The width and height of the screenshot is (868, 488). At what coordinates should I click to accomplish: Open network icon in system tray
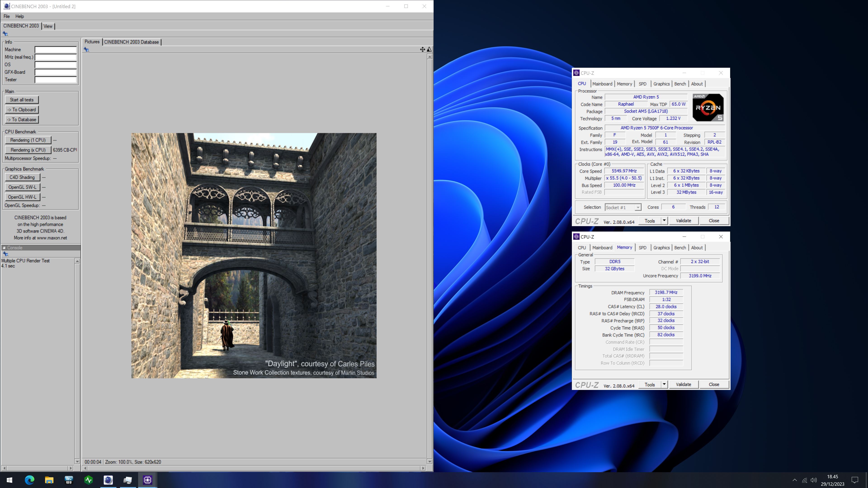(x=805, y=480)
